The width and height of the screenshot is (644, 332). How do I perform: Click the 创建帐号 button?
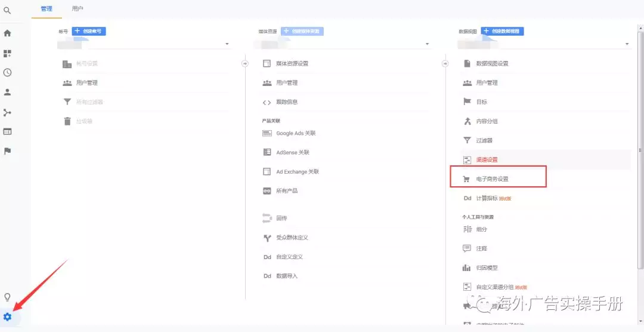[x=89, y=31]
